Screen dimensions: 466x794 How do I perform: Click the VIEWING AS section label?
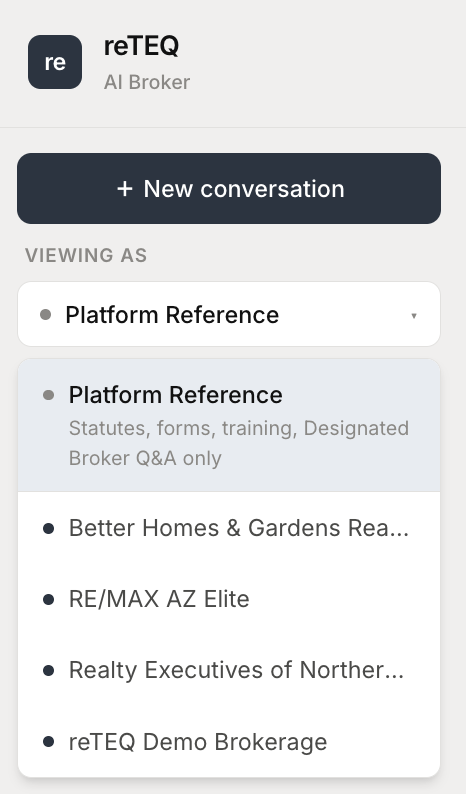[86, 255]
